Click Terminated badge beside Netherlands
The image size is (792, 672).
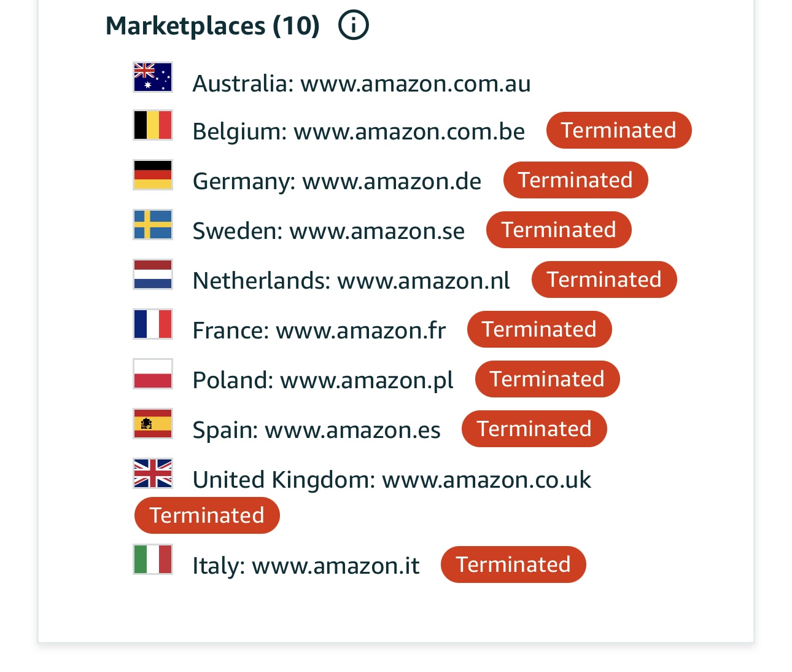(x=604, y=279)
